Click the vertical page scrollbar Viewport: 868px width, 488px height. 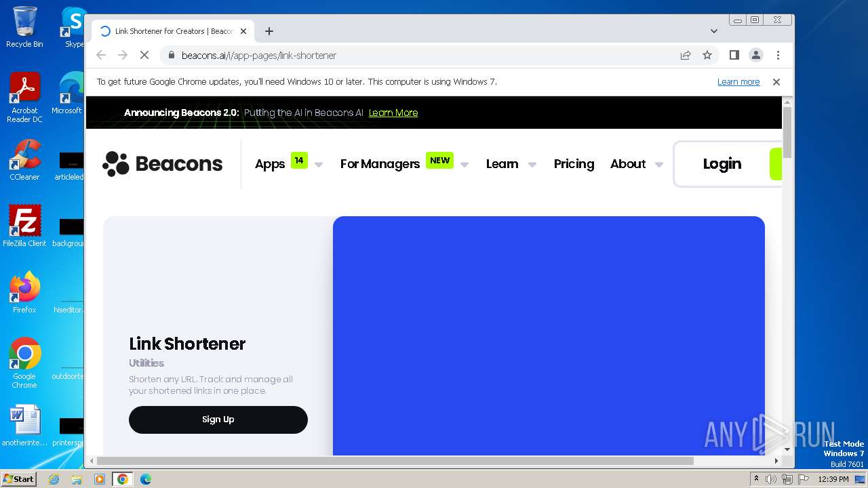(787, 132)
